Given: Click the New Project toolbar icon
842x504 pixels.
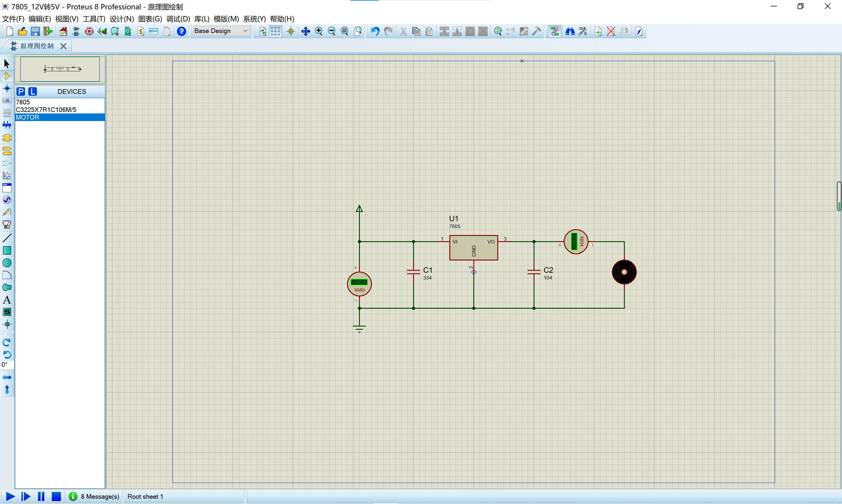Looking at the screenshot, I should [10, 31].
